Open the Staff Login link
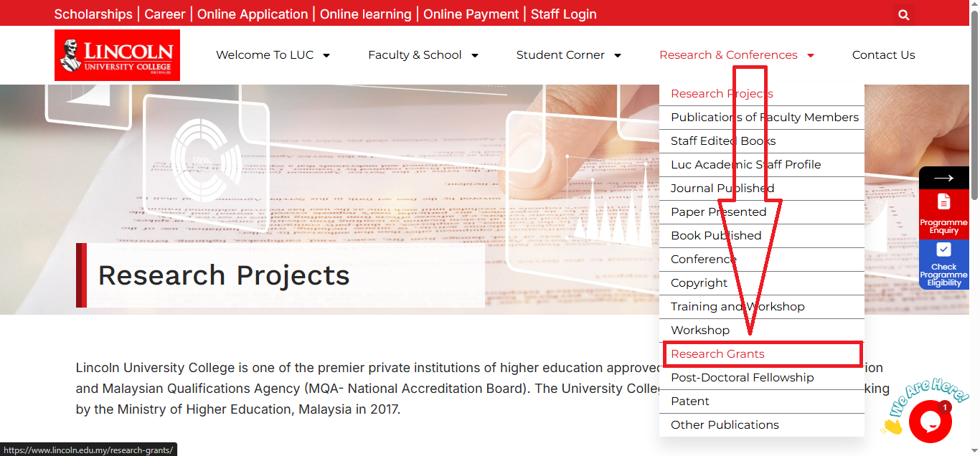This screenshot has width=980, height=456. pyautogui.click(x=563, y=14)
